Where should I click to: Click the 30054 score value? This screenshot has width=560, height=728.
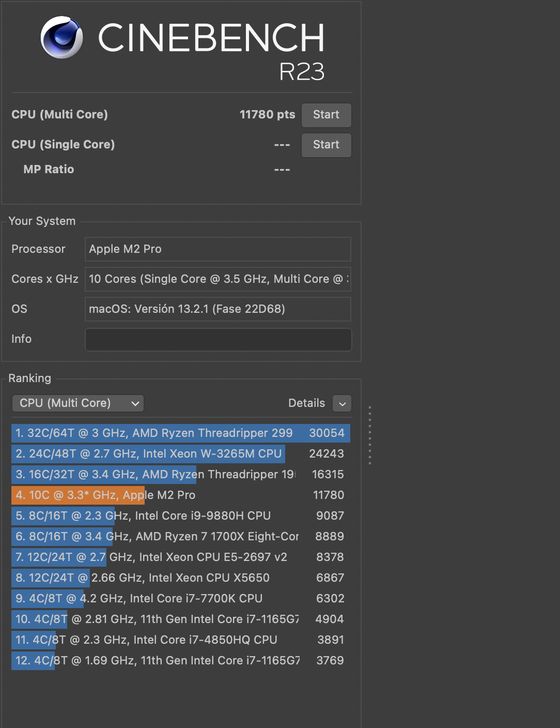(326, 433)
